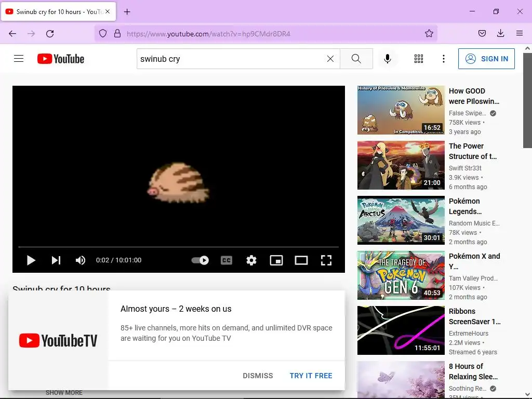Image resolution: width=532 pixels, height=399 pixels.
Task: Seek on the video progress bar
Action: click(179, 247)
